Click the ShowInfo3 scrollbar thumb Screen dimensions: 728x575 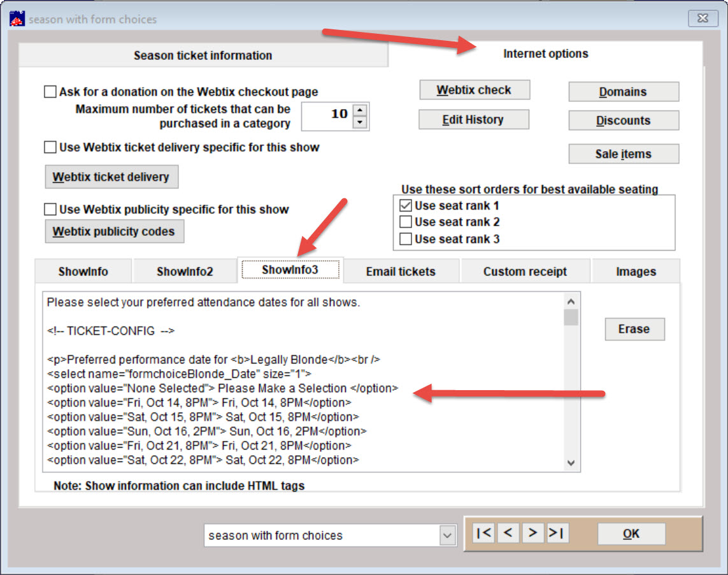571,317
